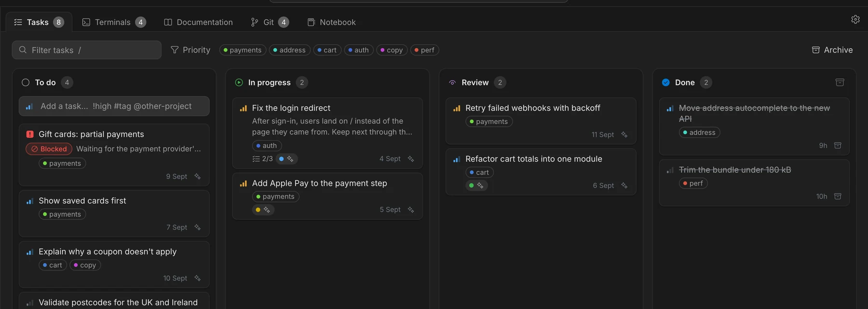Click '10 Sept' date on coupon card

175,278
